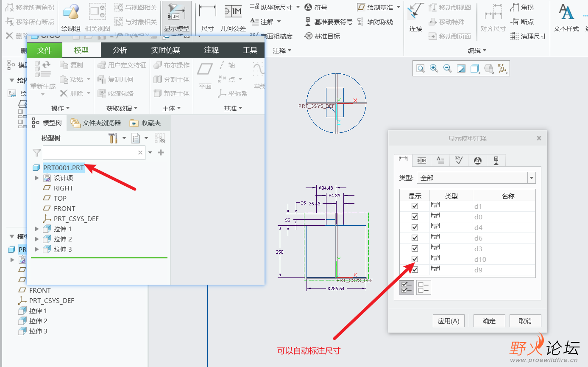Image resolution: width=588 pixels, height=367 pixels.
Task: Open the 编辑 group dropdown in ribbon
Action: tap(477, 50)
